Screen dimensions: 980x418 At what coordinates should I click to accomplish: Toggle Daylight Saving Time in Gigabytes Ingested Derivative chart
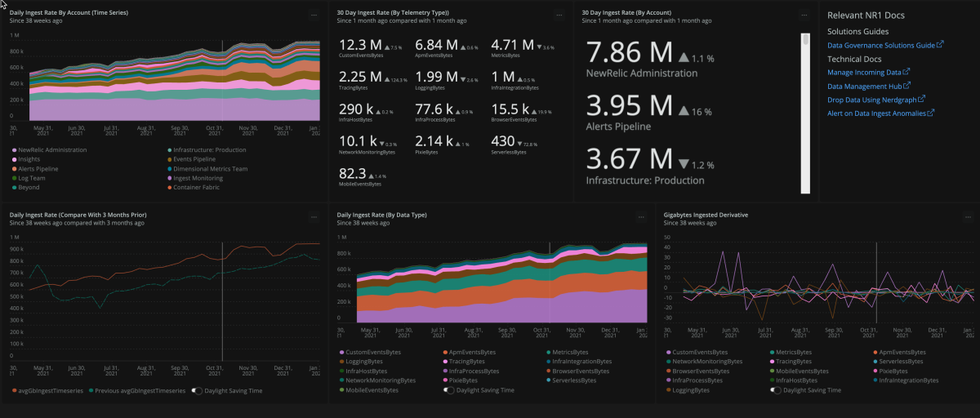(775, 390)
